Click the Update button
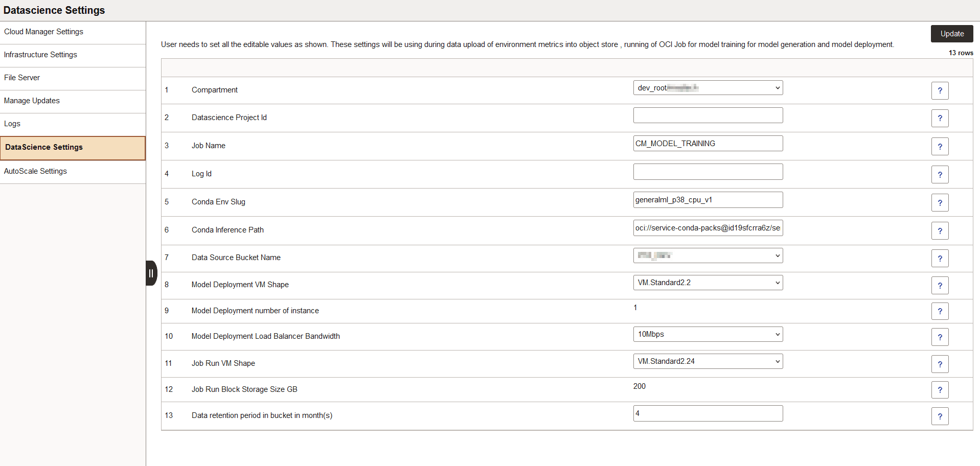The image size is (980, 466). pyautogui.click(x=951, y=33)
